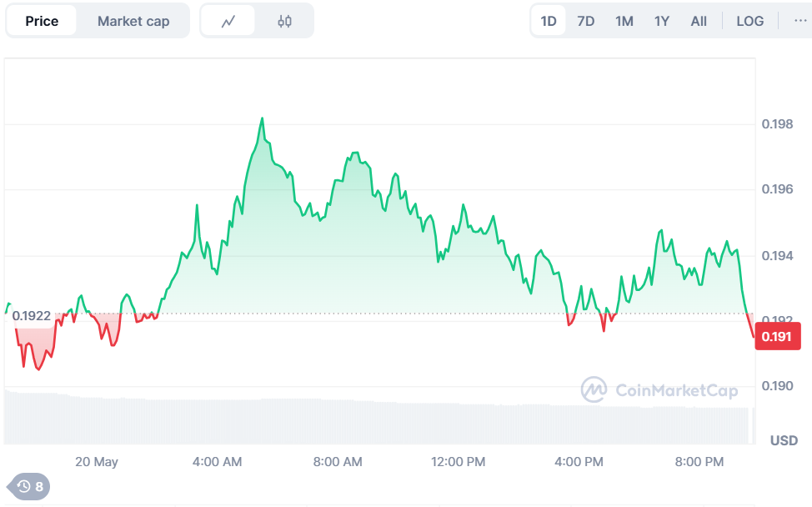Set chart range to 1Y

click(x=662, y=21)
